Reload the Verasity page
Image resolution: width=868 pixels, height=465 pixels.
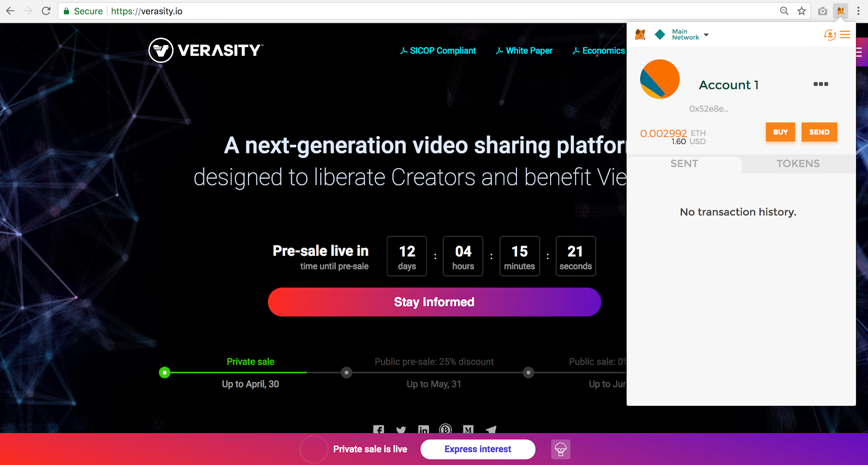click(46, 11)
